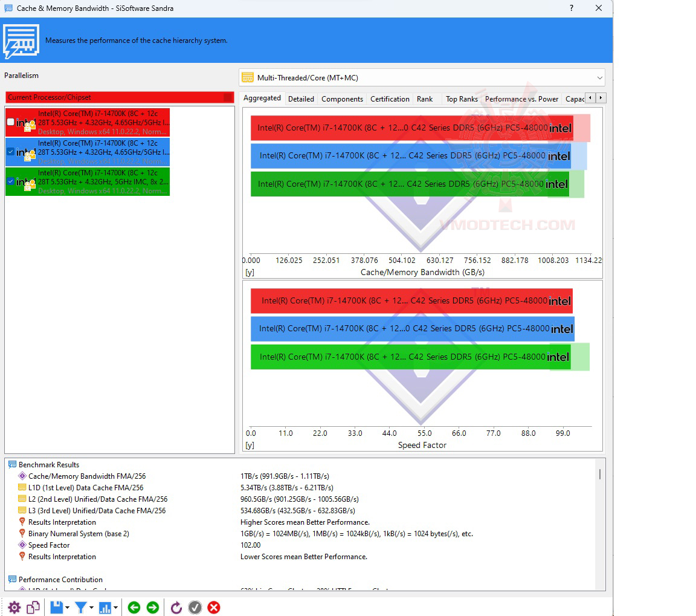
Task: Select 'Lower Scores mean Better Performance' text
Action: (x=304, y=557)
